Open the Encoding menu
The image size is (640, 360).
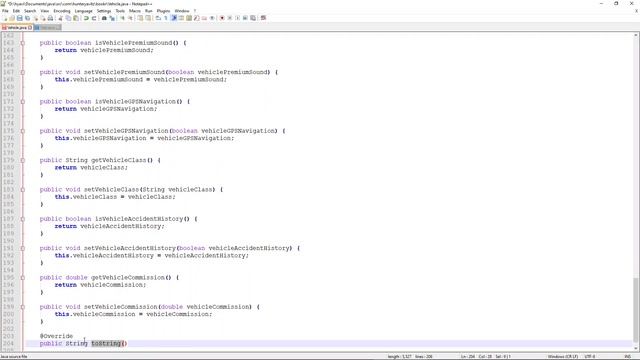[62, 11]
